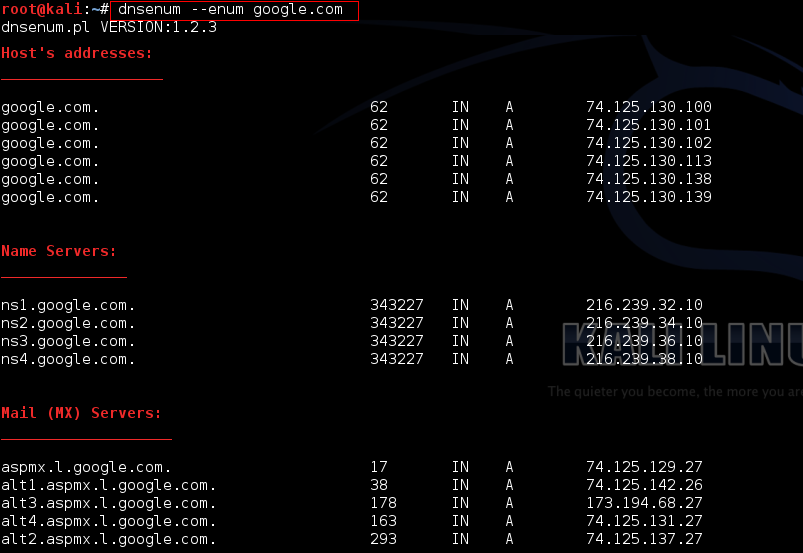Click the dnsenum --enum google.com command text
Viewport: 803px width, 553px height.
[x=230, y=10]
